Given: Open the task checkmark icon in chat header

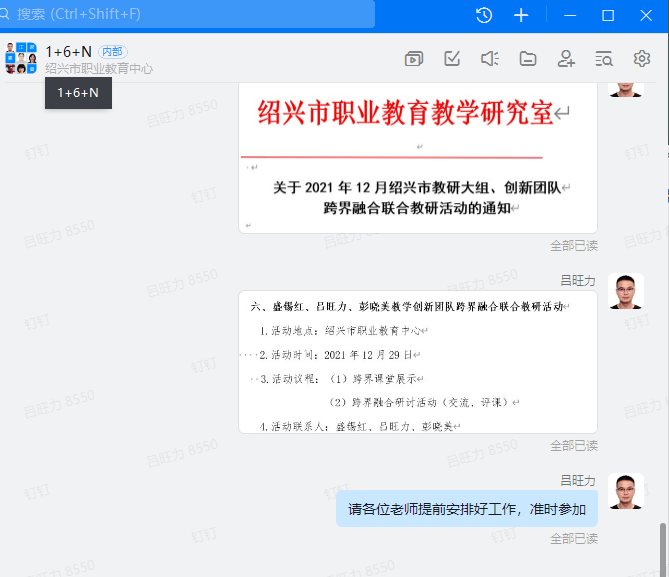Looking at the screenshot, I should point(452,59).
